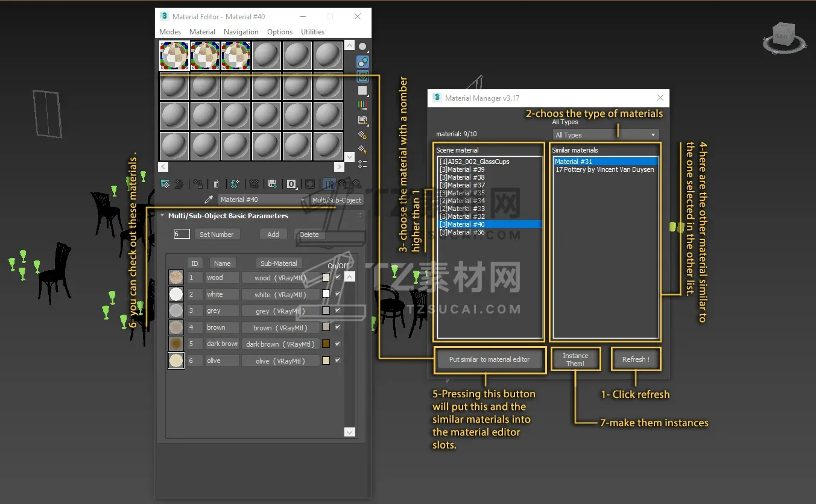Viewport: 816px width, 504px height.
Task: Click the Reset Map/Mtl trash icon
Action: [217, 184]
